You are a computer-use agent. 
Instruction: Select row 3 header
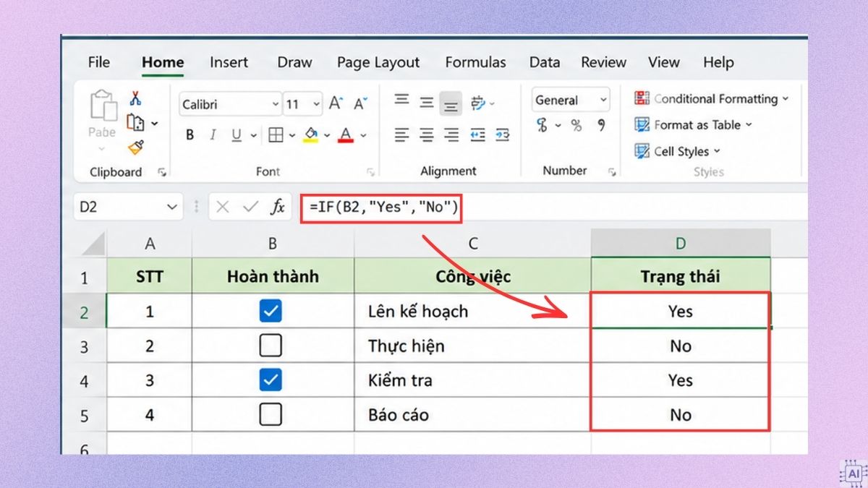[x=84, y=346]
